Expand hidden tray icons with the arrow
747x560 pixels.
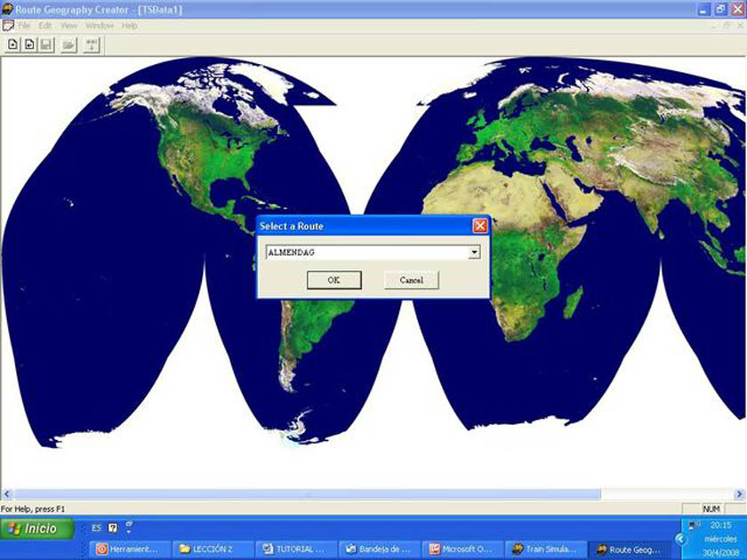680,540
